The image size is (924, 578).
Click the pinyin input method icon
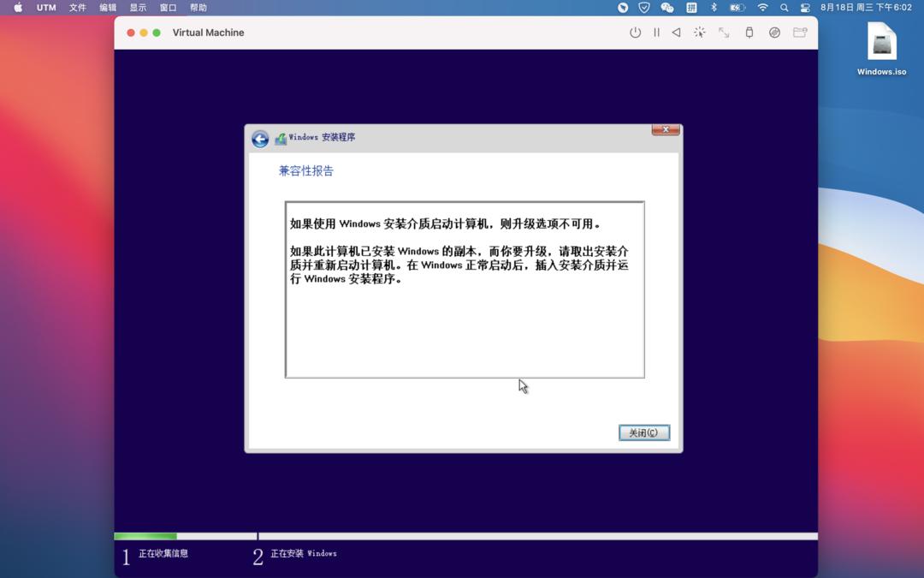coord(690,7)
